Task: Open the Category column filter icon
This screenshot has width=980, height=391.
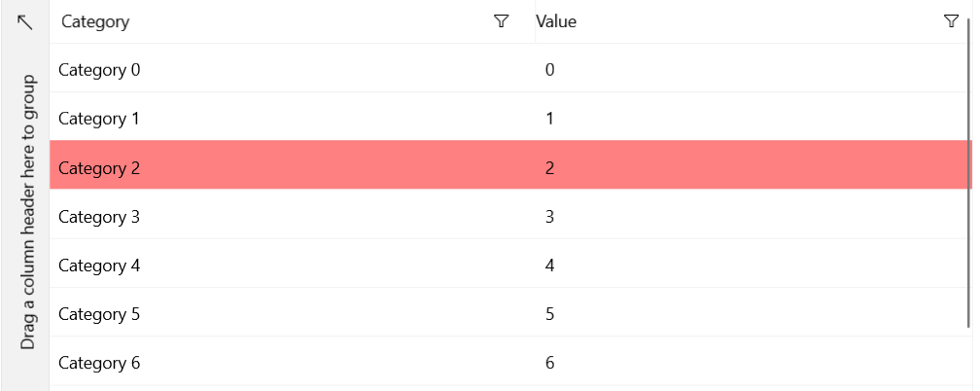Action: tap(502, 21)
